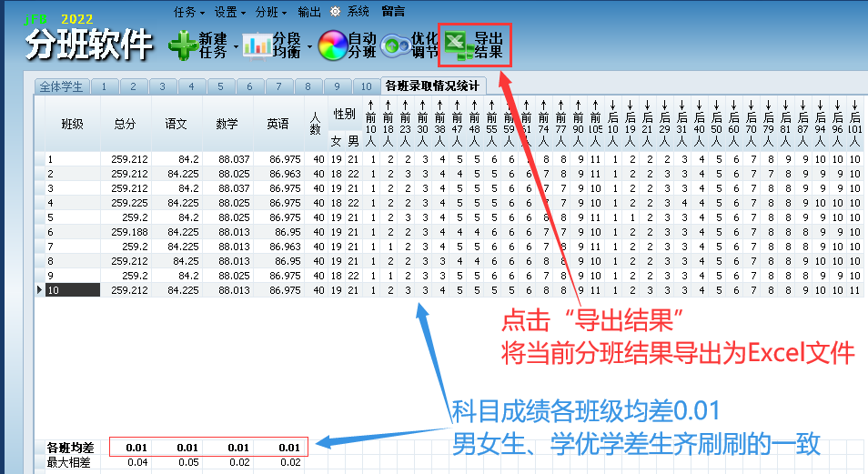
Task: Click the 优化调节 toolbar icon
Action: click(x=395, y=45)
